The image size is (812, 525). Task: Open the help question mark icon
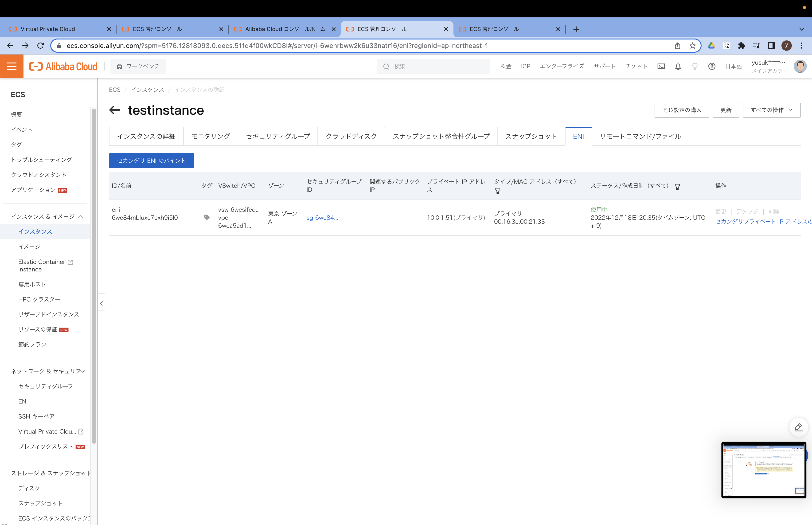tap(711, 67)
